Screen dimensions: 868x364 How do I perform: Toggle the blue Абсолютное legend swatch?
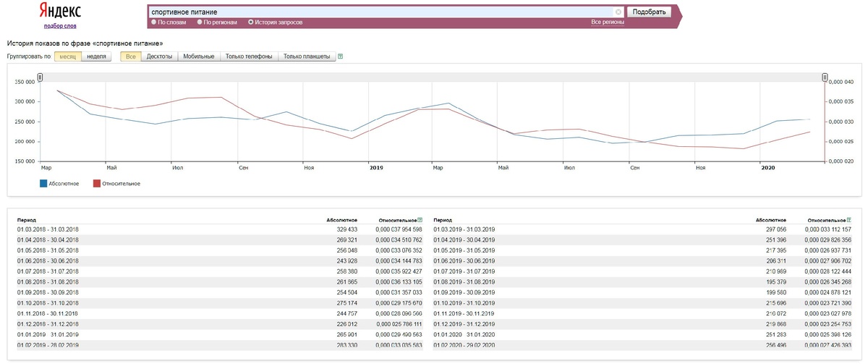[43, 183]
